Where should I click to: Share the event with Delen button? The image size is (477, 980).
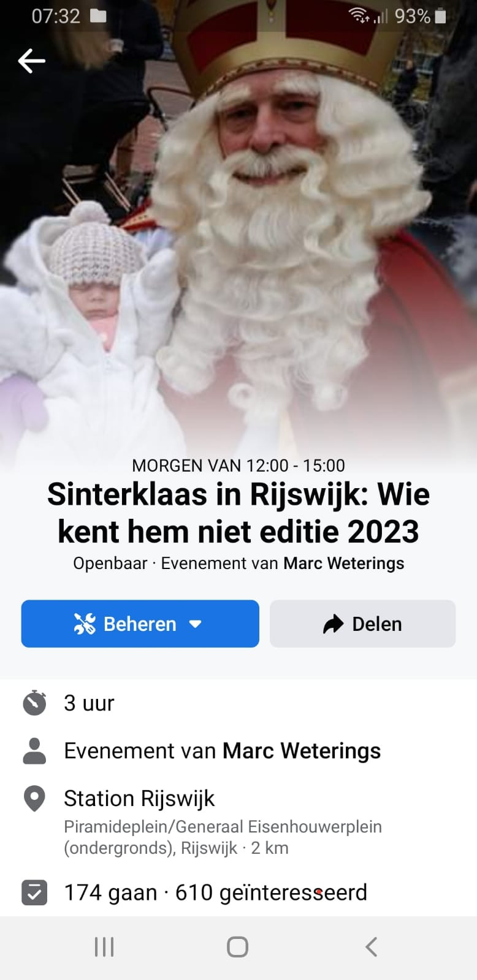[x=362, y=624]
